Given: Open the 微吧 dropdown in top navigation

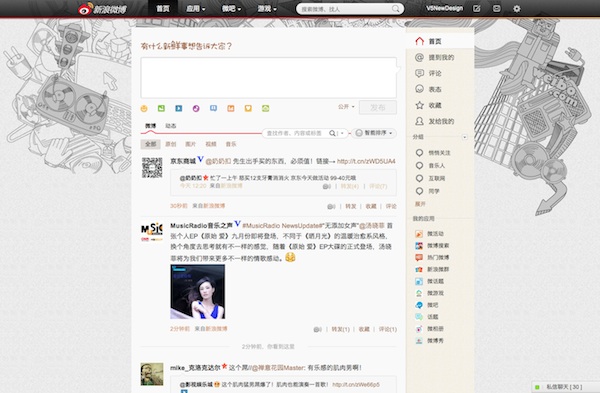Looking at the screenshot, I should [x=231, y=8].
